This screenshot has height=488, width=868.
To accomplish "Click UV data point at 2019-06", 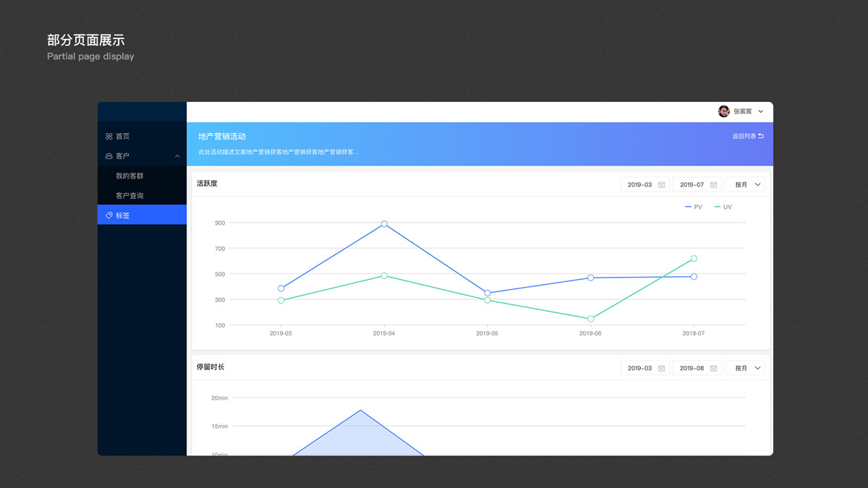I will coord(590,319).
